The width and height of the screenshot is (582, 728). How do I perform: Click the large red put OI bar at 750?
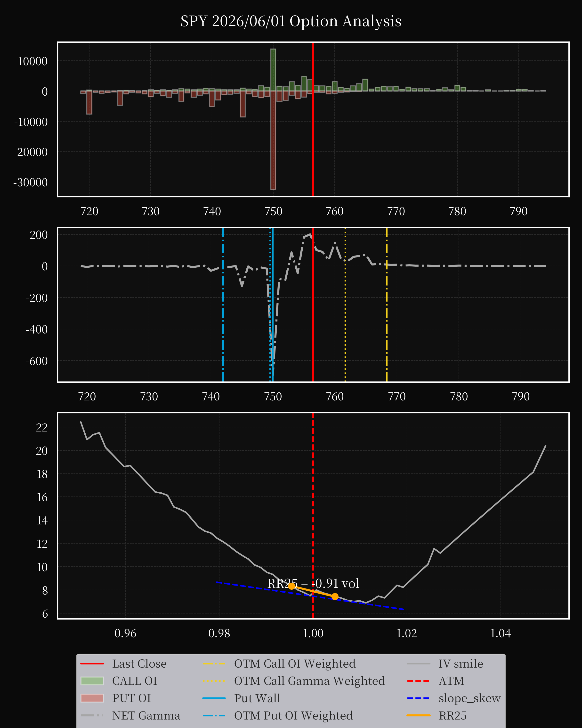pos(273,140)
